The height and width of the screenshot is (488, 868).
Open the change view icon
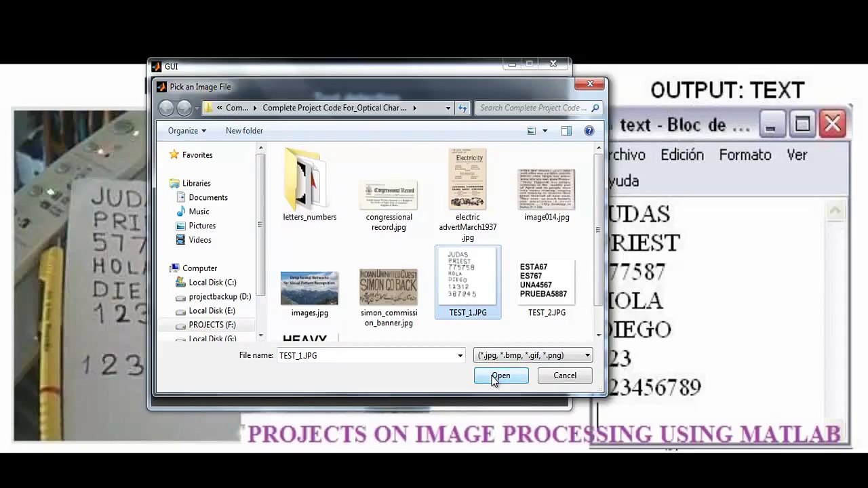click(532, 131)
